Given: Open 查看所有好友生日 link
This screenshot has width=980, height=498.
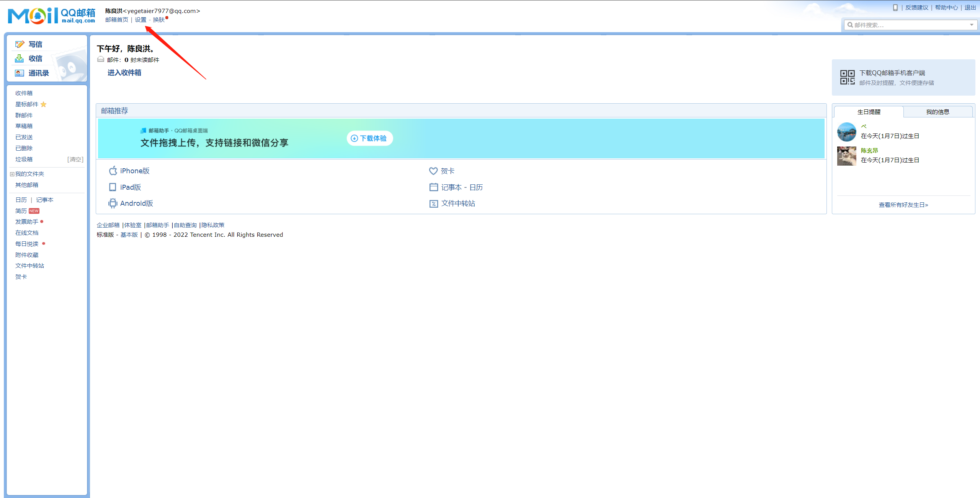Looking at the screenshot, I should click(903, 205).
